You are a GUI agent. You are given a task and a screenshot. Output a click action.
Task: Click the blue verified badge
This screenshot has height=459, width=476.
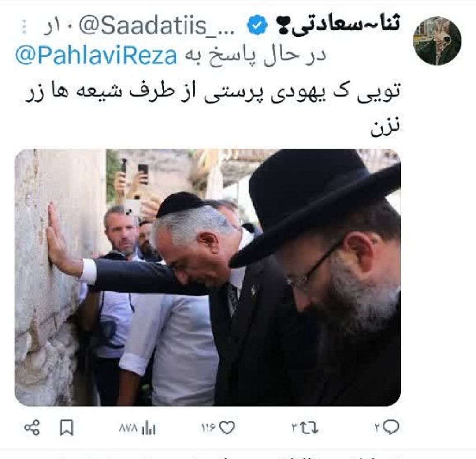pos(257,26)
